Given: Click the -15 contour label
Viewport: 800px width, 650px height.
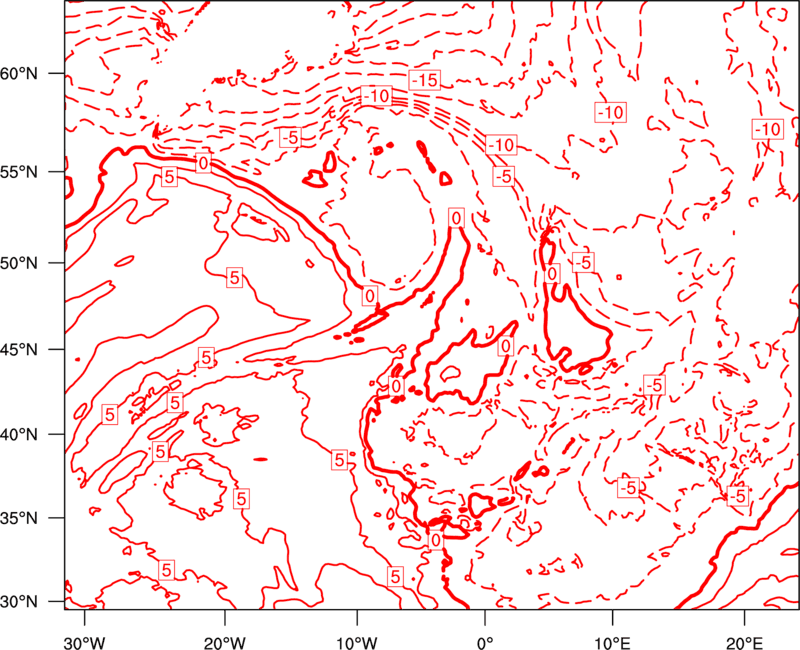Looking at the screenshot, I should coord(424,80).
